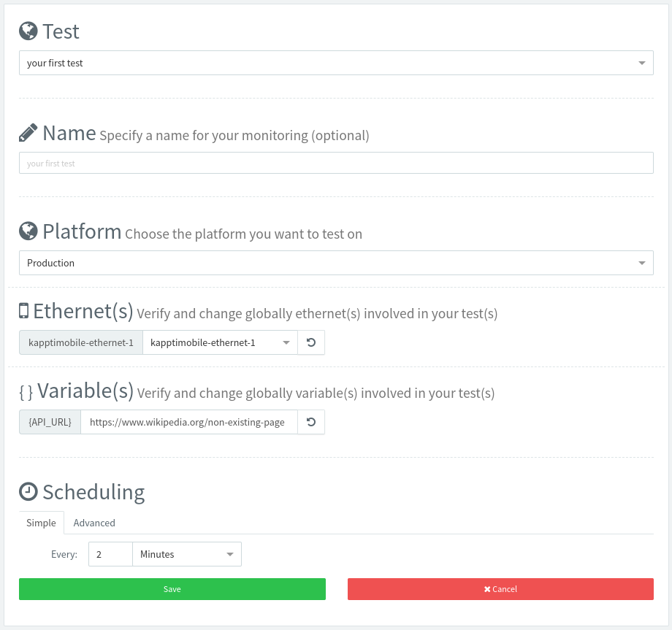This screenshot has width=672, height=630.
Task: Open the Minutes interval unit dropdown
Action: coord(186,554)
